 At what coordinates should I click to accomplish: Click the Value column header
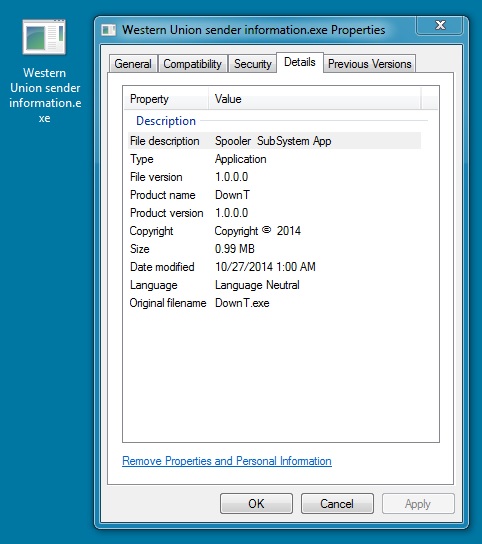pos(314,99)
